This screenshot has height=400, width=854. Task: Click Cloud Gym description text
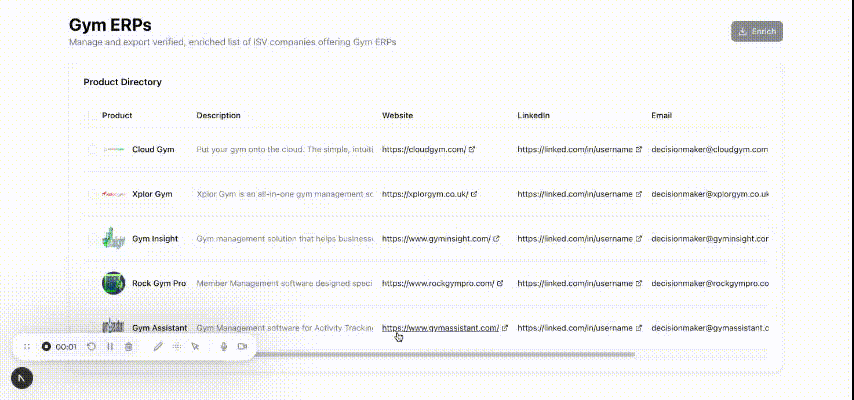coord(285,149)
